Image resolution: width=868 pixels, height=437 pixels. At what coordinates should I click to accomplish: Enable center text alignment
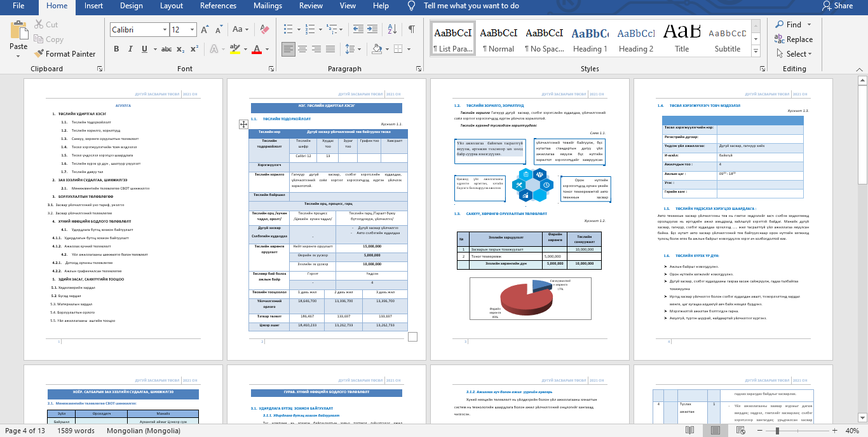pyautogui.click(x=304, y=49)
